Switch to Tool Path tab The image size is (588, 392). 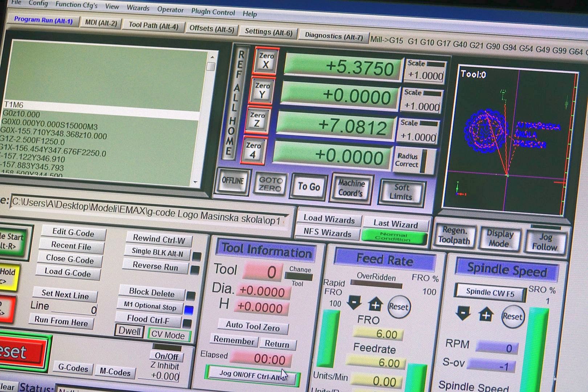(153, 25)
